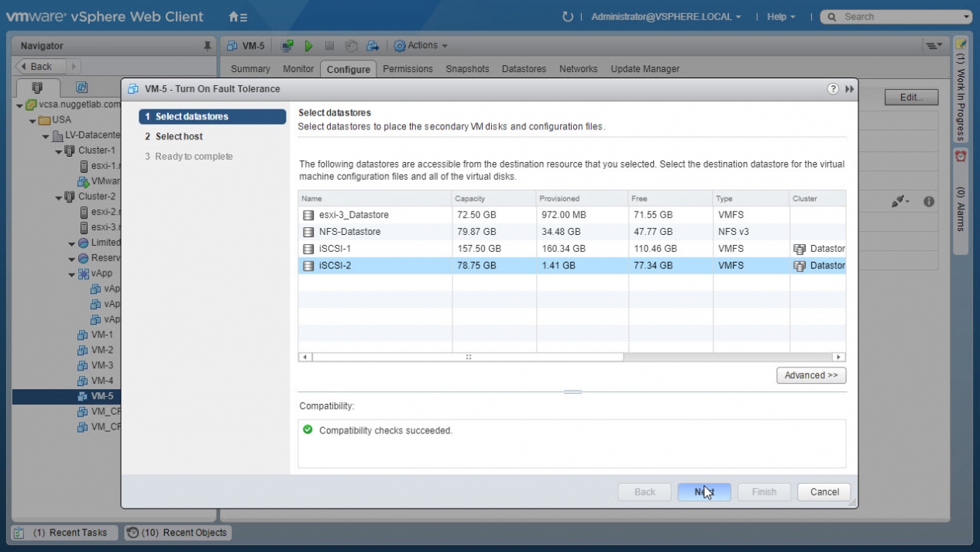The height and width of the screenshot is (552, 980).
Task: Open the Actions dropdown menu
Action: coord(421,46)
